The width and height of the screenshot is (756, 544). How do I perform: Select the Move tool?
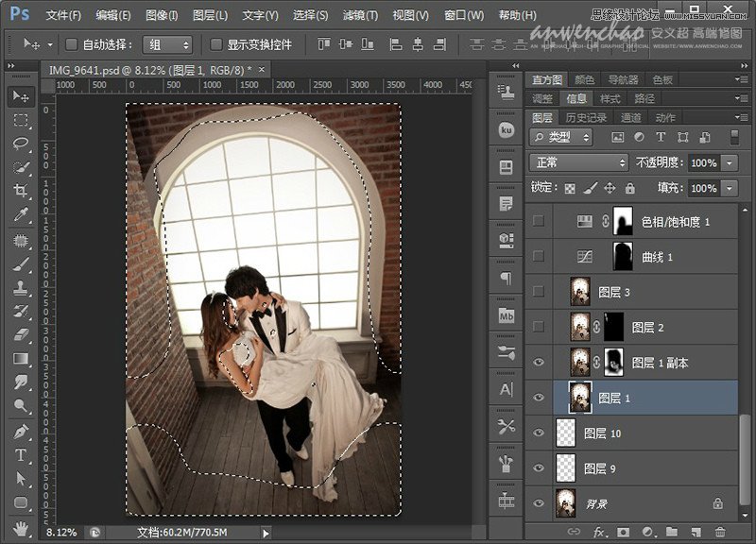point(14,94)
